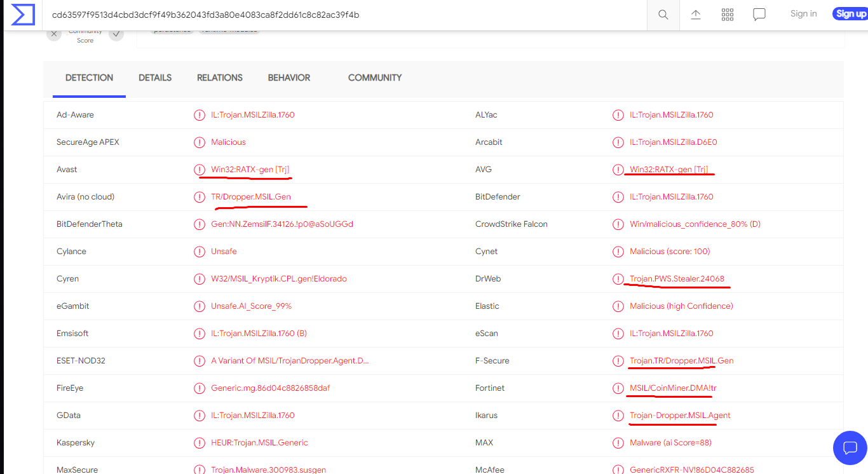Image resolution: width=868 pixels, height=474 pixels.
Task: Click the alert icon in Ikarus row
Action: [618, 416]
